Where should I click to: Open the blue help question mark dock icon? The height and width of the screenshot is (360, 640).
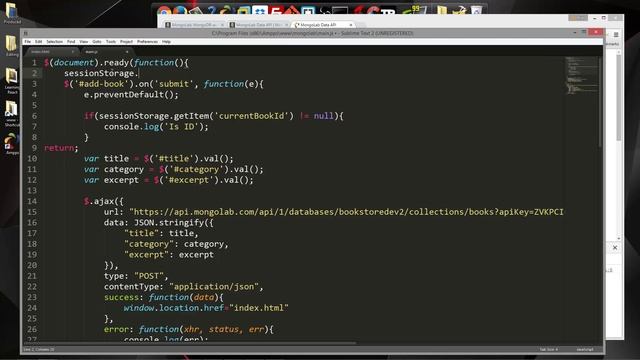coord(211,11)
